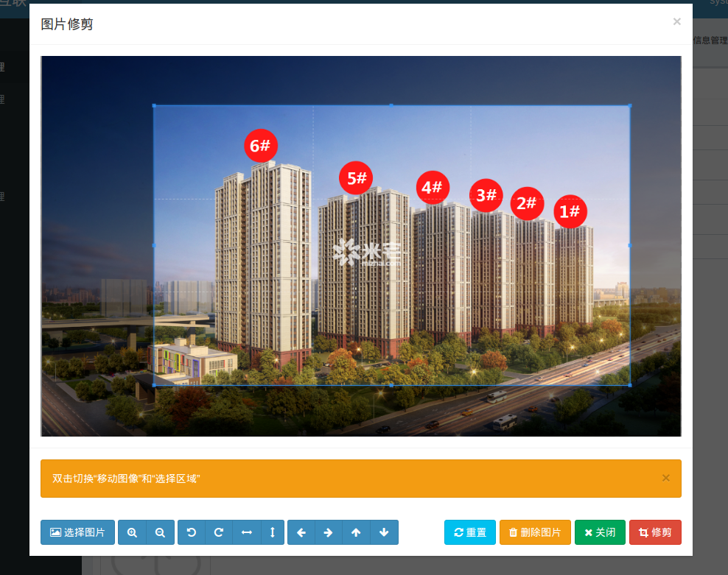This screenshot has width=728, height=575.
Task: Close the 图片修剪 dialog with X
Action: click(x=676, y=22)
